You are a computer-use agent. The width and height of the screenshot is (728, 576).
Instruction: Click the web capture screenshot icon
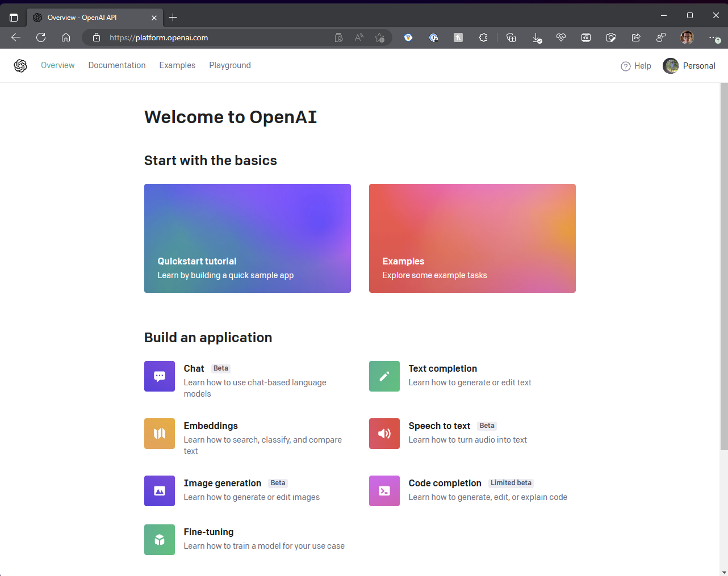point(611,37)
